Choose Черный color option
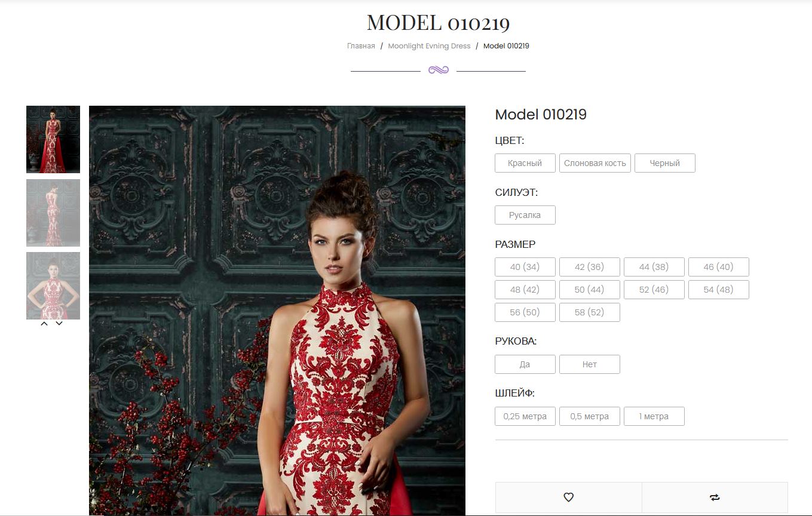The height and width of the screenshot is (516, 812). tap(665, 163)
